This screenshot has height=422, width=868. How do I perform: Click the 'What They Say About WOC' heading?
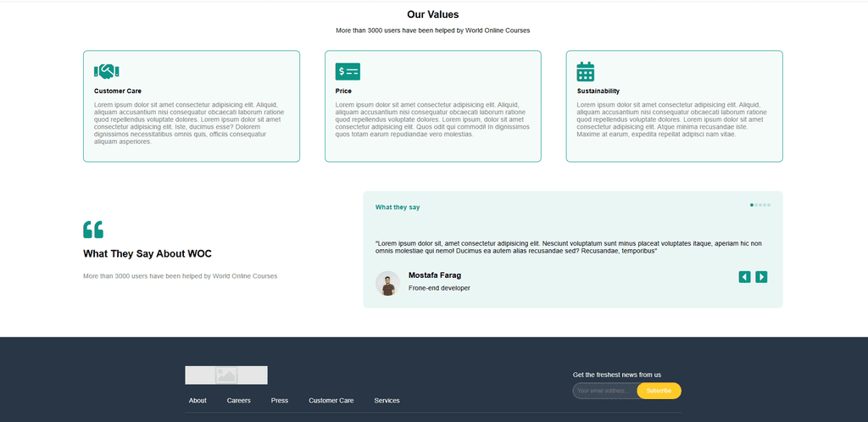147,254
